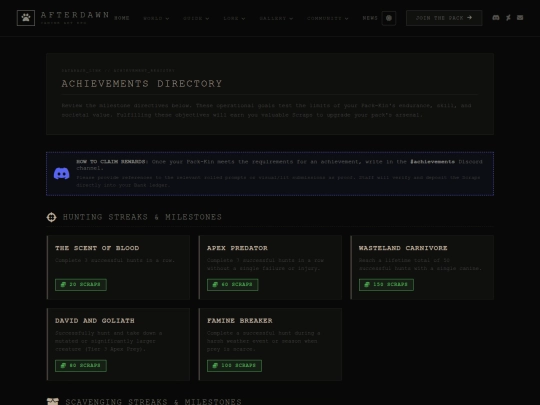Click the 60 Scraps reward badge
The image size is (540, 405).
(232, 285)
